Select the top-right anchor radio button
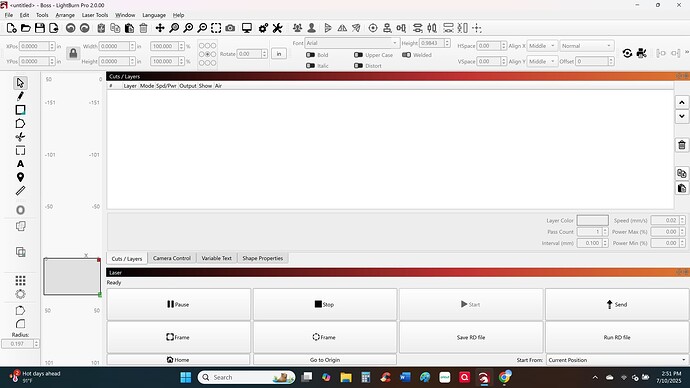This screenshot has height=388, width=690. pyautogui.click(x=213, y=46)
